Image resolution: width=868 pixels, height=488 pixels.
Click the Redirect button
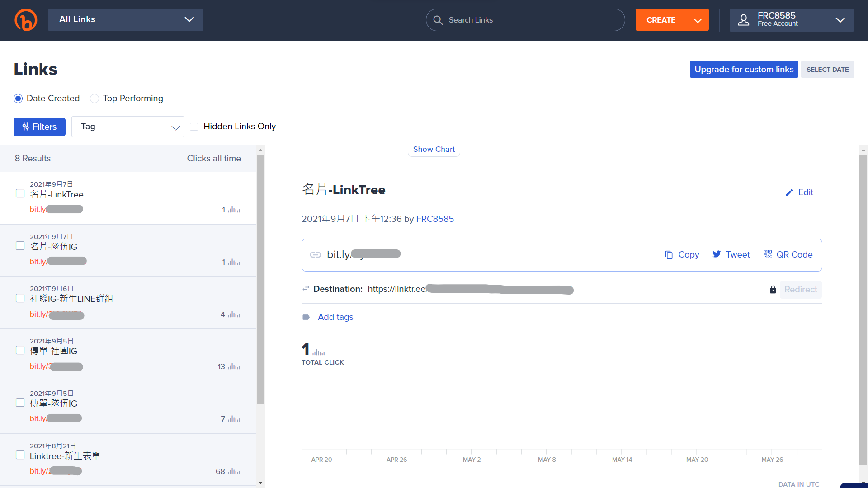point(801,290)
